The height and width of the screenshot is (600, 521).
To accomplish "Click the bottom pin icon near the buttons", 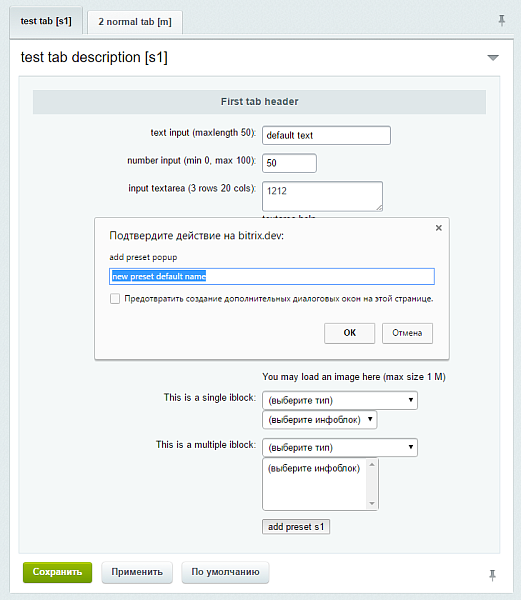I will 492,575.
